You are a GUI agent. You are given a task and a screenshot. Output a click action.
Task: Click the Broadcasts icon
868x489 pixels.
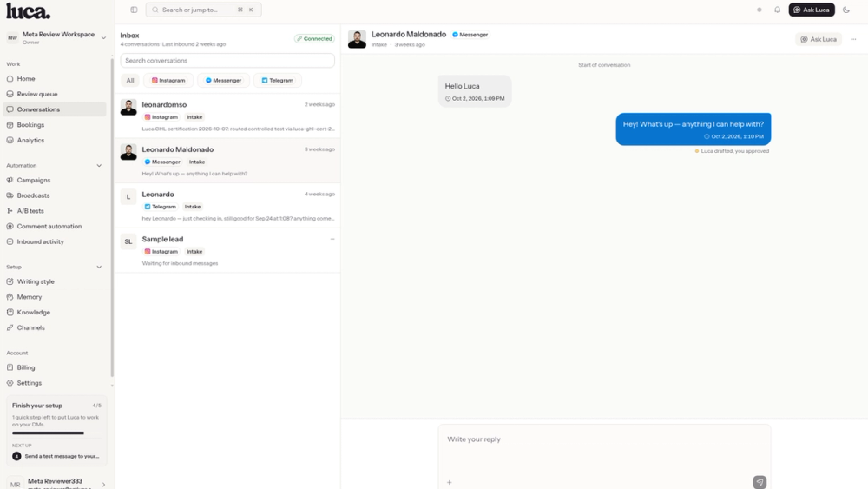point(10,195)
